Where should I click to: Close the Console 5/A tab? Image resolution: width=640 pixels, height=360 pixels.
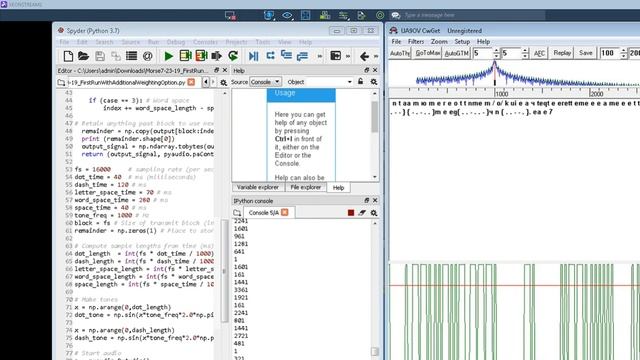tap(285, 212)
